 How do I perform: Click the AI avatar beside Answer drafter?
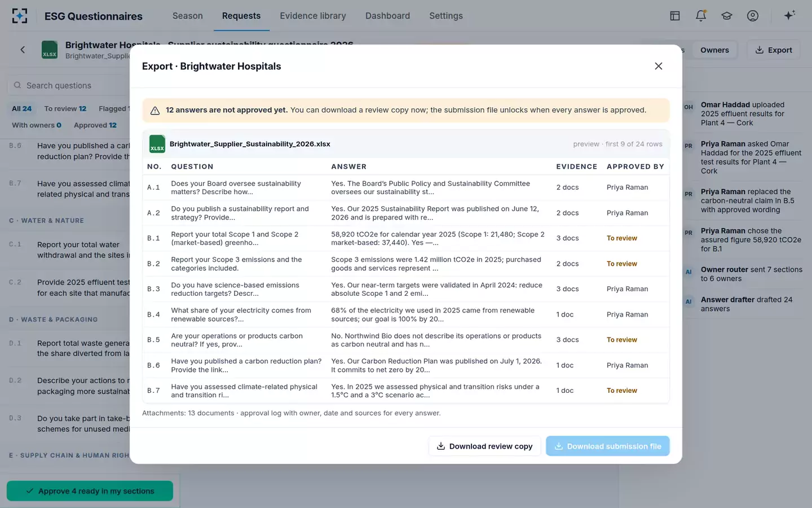click(x=689, y=302)
